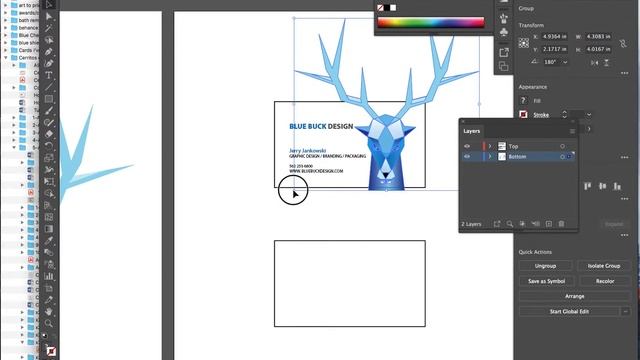640x360 pixels.
Task: Select the Line Segment tool
Action: (49, 87)
